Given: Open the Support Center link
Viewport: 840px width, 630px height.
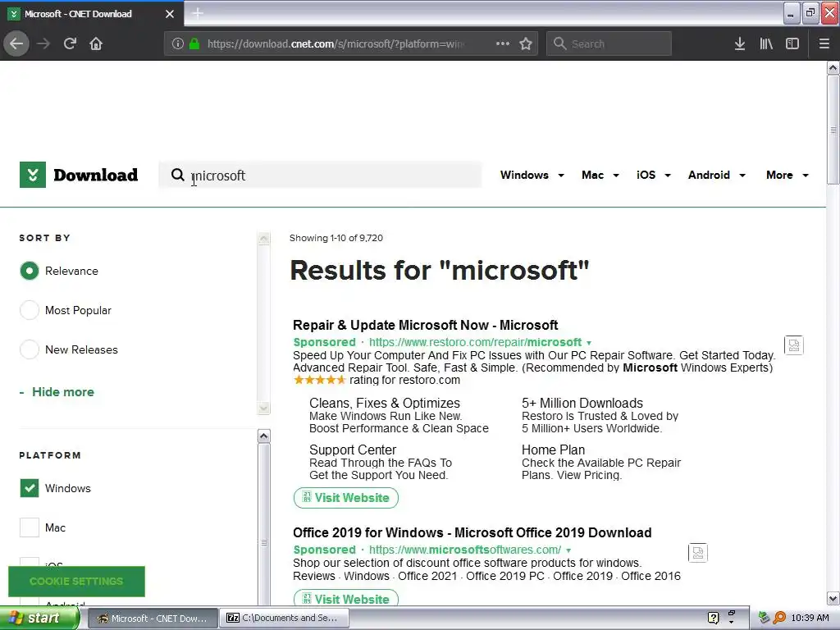Looking at the screenshot, I should click(353, 450).
